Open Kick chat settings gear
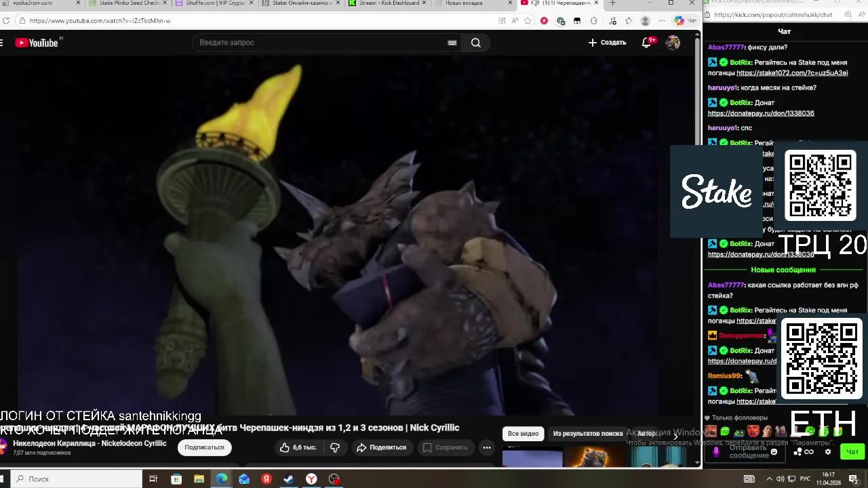868x488 pixels. pos(827,452)
